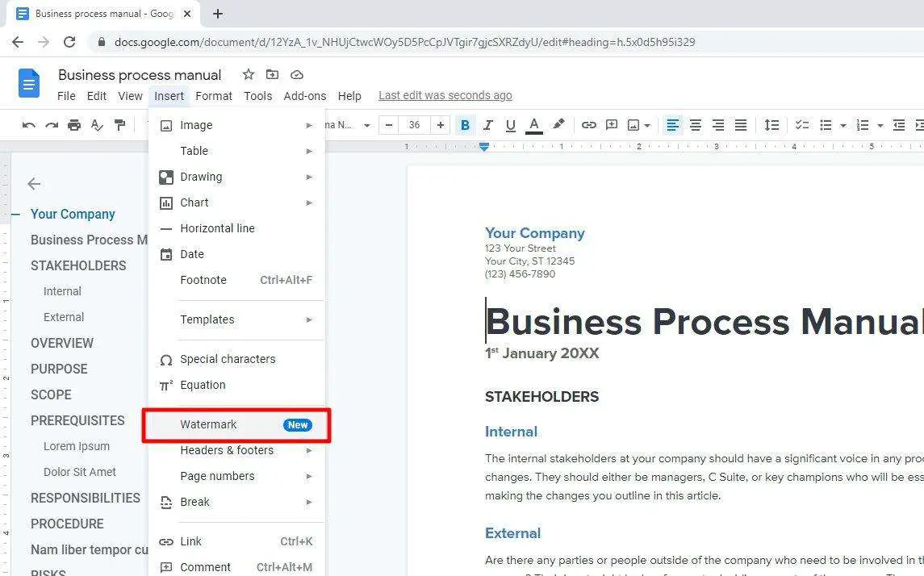
Task: Toggle italic formatting
Action: (486, 125)
